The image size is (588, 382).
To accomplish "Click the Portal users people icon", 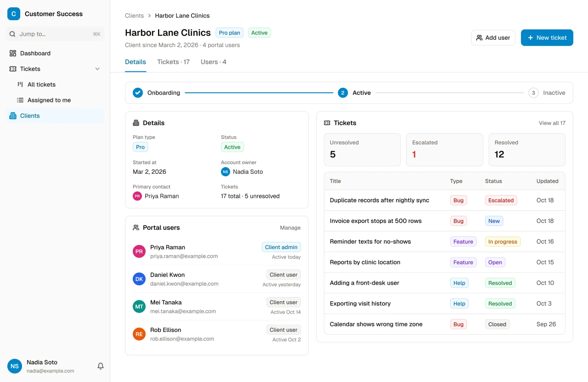I will pos(136,228).
